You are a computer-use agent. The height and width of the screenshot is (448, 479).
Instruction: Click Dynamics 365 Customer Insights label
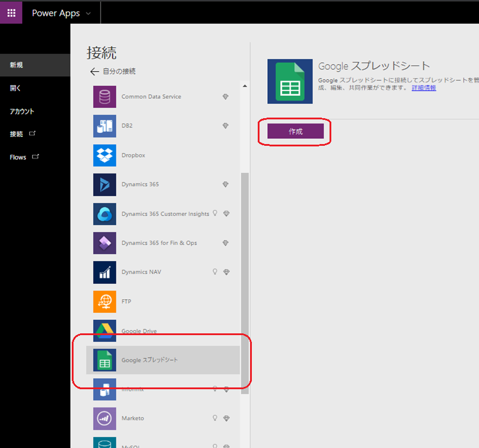(165, 214)
